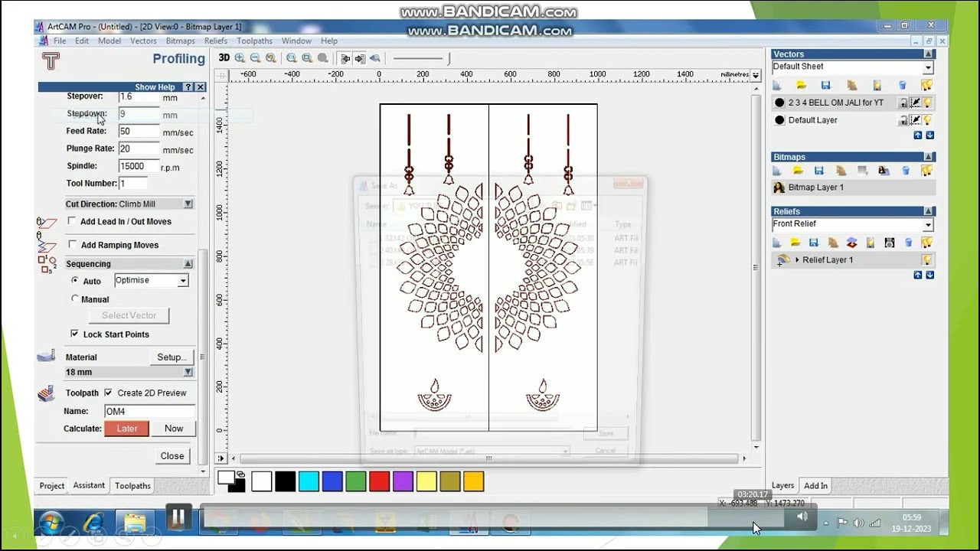Move vector layer up arrow
Image resolution: width=980 pixels, height=551 pixels.
pyautogui.click(x=918, y=135)
